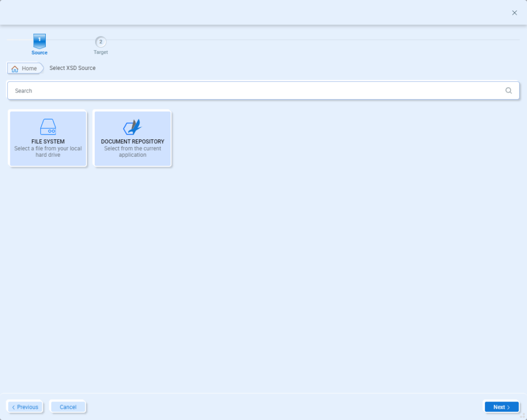Click the Document Repository hexagon document icon

132,126
